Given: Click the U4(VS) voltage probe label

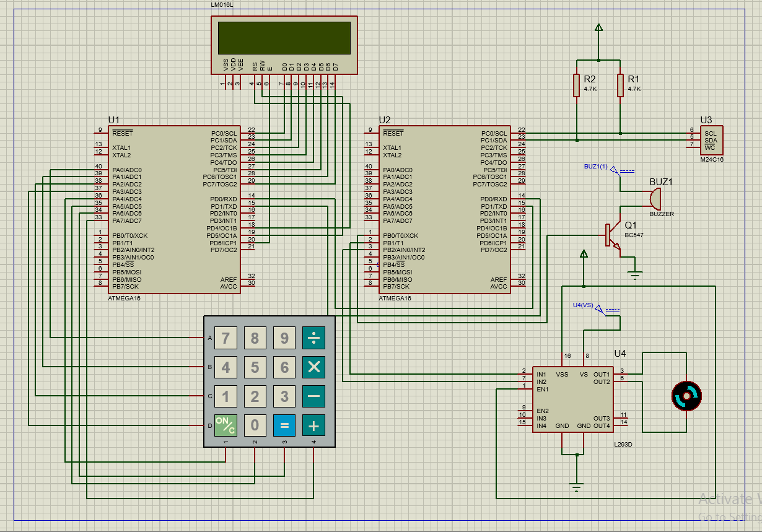Looking at the screenshot, I should [583, 305].
